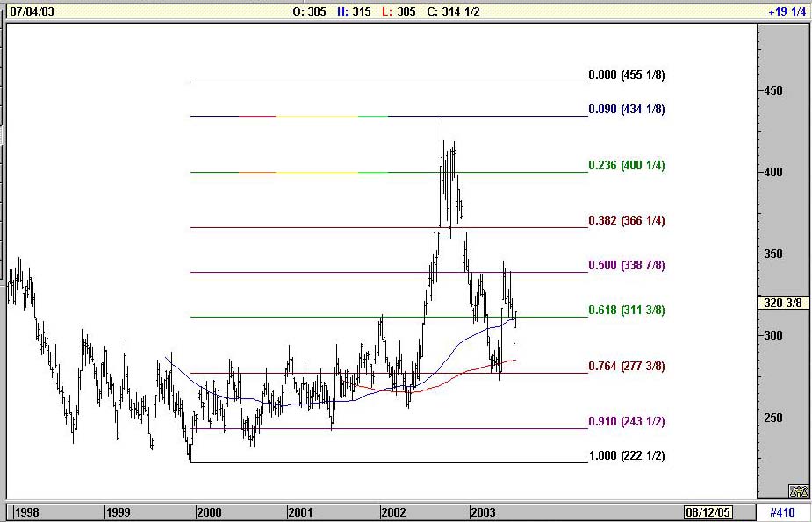Click the 07/04/03 date in header

[32, 11]
